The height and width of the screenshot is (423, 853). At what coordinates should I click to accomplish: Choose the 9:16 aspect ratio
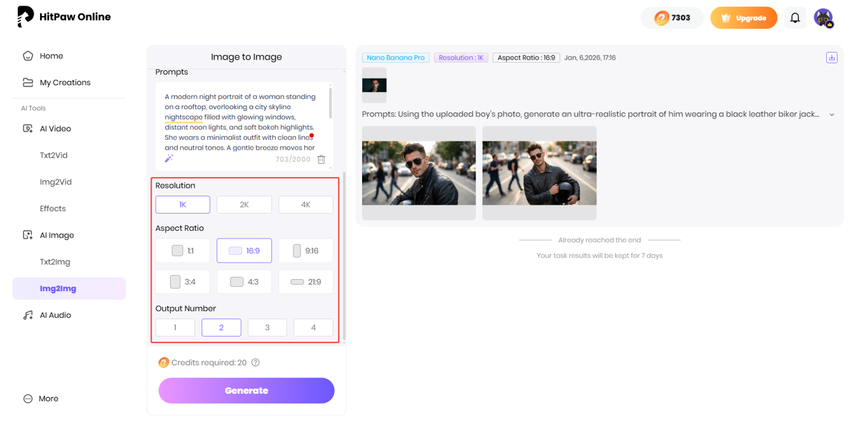(305, 251)
